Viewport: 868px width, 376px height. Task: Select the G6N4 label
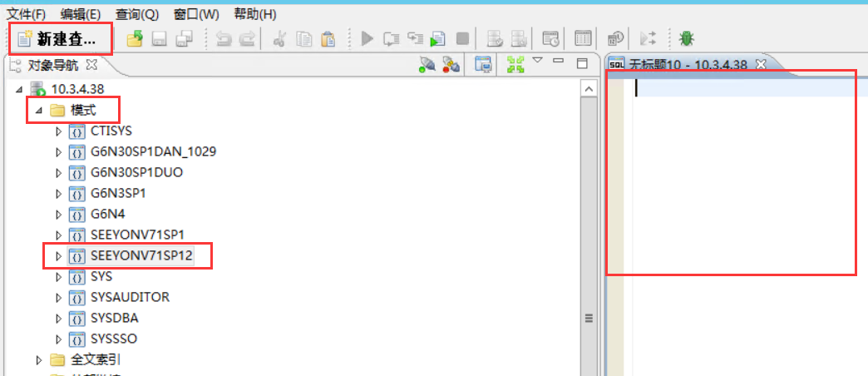click(108, 215)
